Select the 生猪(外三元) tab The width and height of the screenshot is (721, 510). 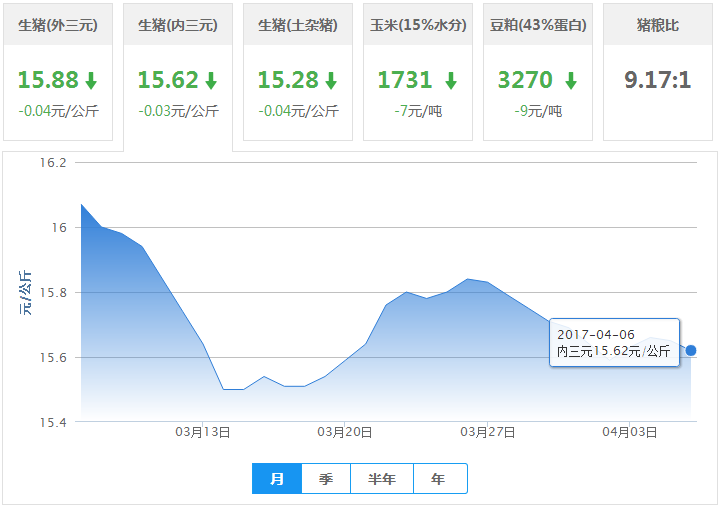pyautogui.click(x=58, y=25)
